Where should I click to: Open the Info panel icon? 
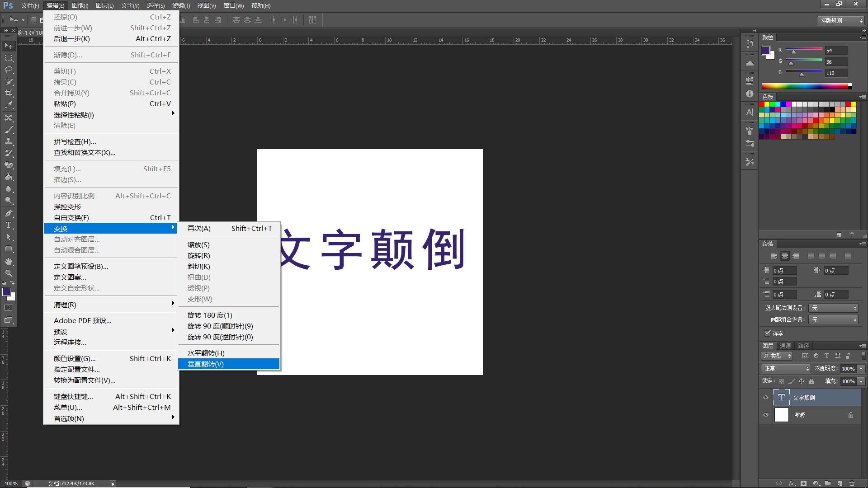pos(750,94)
